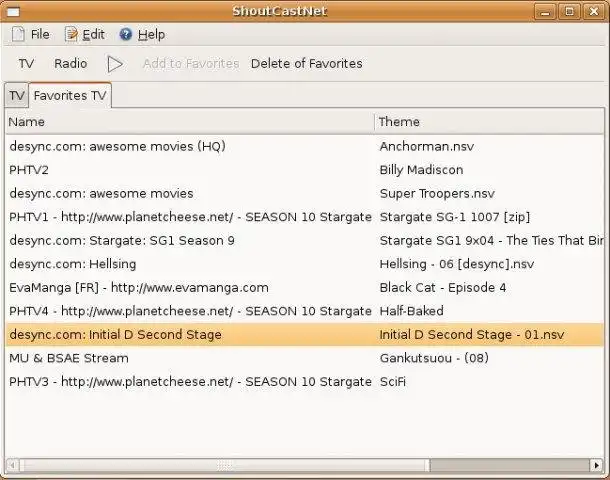Click the play triangle toolbar button

(x=115, y=64)
